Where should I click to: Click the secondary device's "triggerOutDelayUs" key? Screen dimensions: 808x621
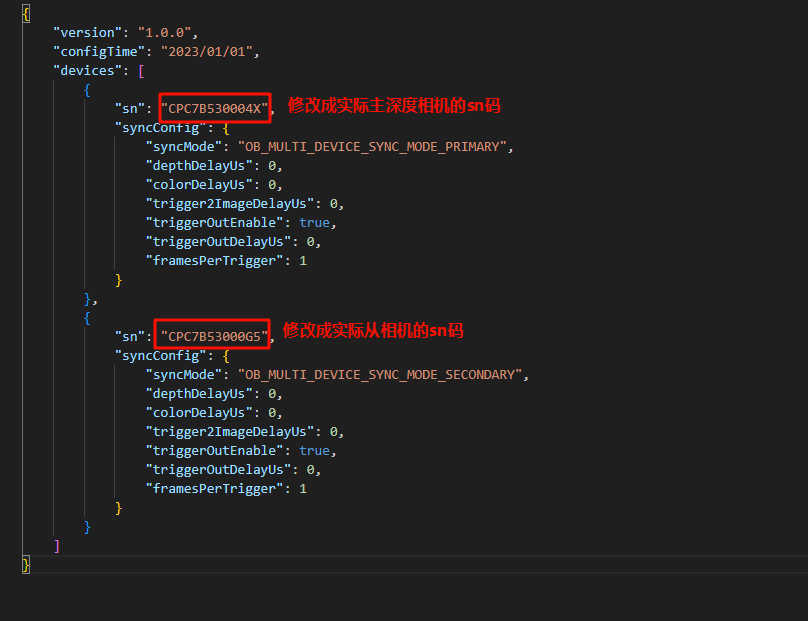(x=220, y=469)
